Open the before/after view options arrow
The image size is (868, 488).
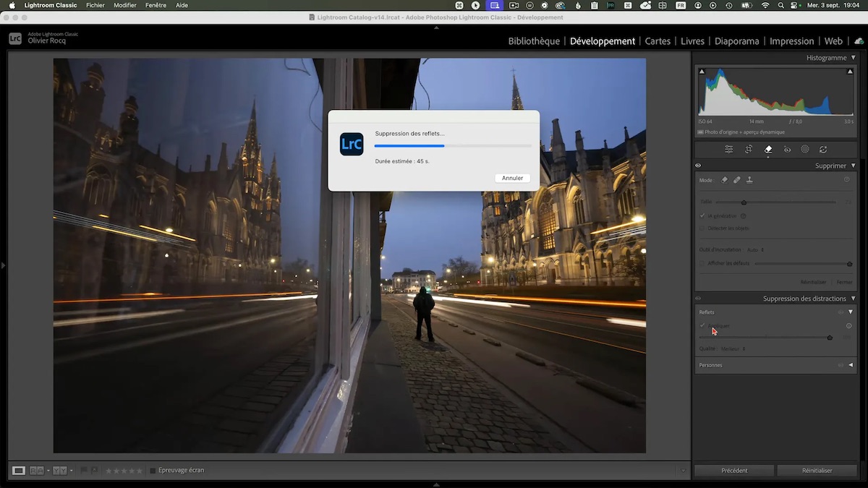tap(71, 471)
